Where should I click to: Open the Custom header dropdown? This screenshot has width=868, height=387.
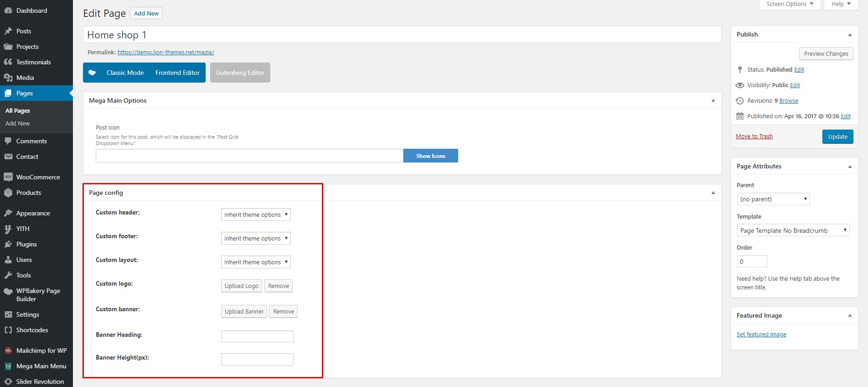click(256, 214)
